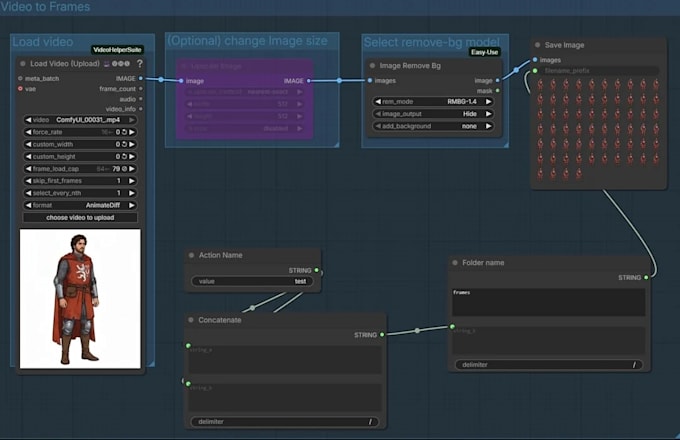This screenshot has height=440, width=680.
Task: Edit the Concatenate delimiter field
Action: [x=284, y=421]
